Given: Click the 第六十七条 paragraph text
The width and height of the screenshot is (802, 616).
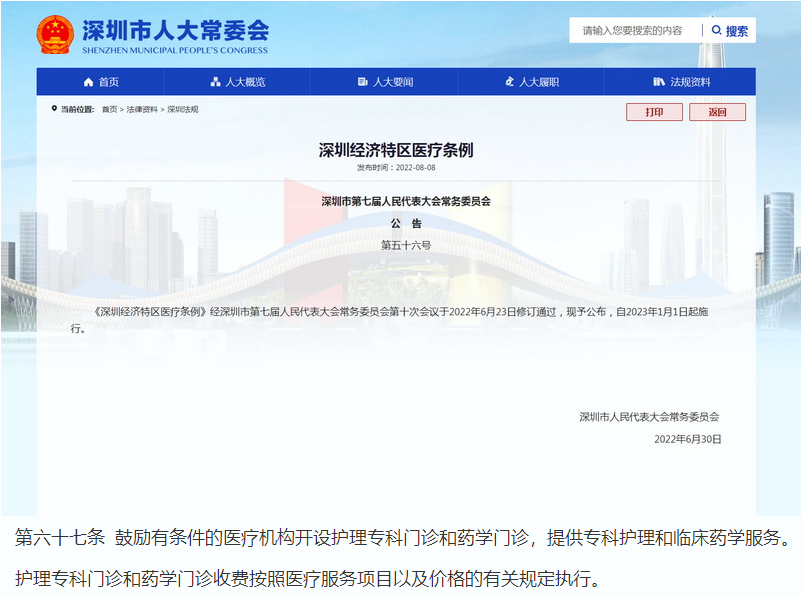Looking at the screenshot, I should pos(401,539).
